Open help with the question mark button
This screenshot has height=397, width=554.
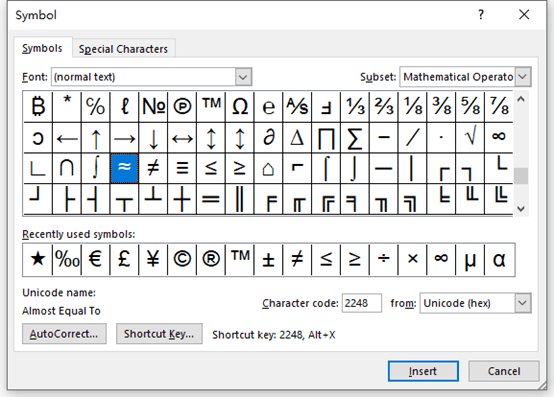tap(481, 15)
